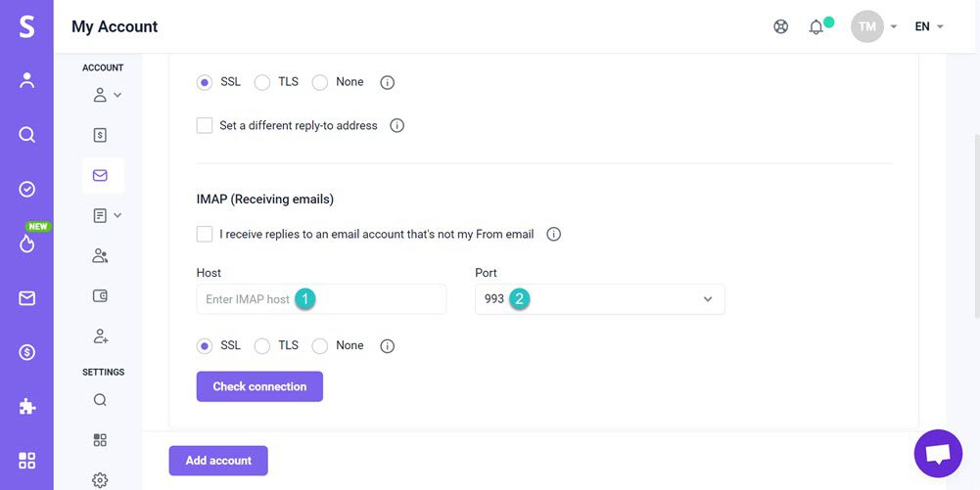Click the puzzle piece integrations icon
Viewport: 980px width, 490px height.
26,406
